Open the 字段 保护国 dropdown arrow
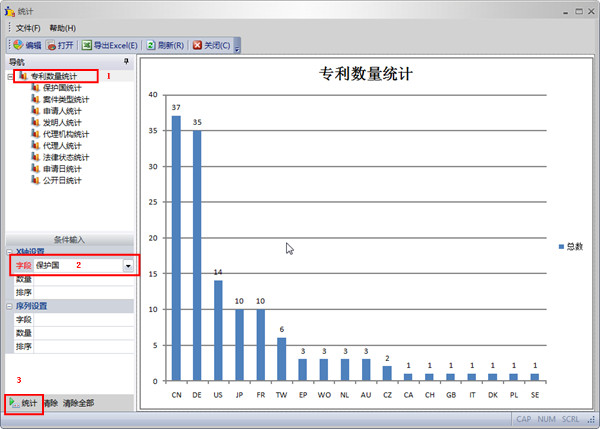The image size is (600, 429). pyautogui.click(x=128, y=266)
